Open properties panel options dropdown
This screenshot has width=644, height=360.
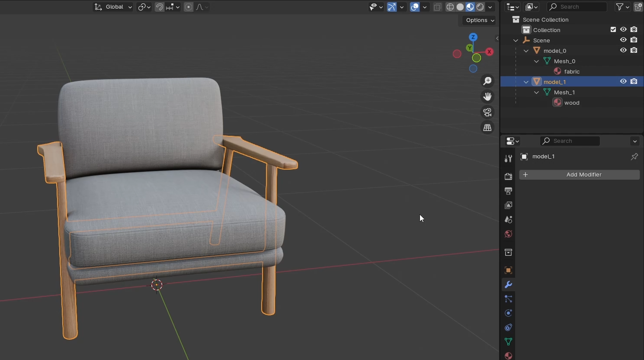pyautogui.click(x=635, y=141)
